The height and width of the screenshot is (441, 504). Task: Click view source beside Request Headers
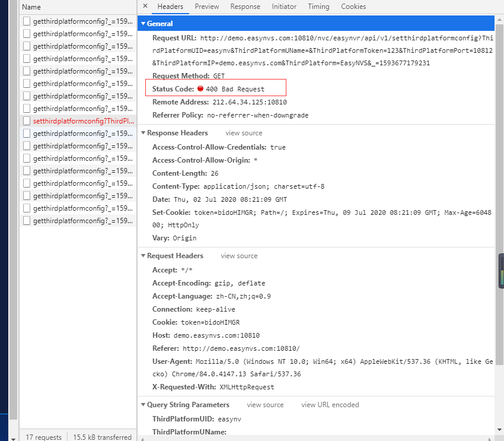[239, 256]
